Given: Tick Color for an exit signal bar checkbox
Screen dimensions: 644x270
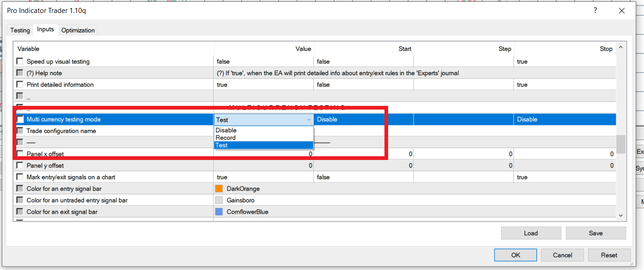Looking at the screenshot, I should tap(20, 212).
